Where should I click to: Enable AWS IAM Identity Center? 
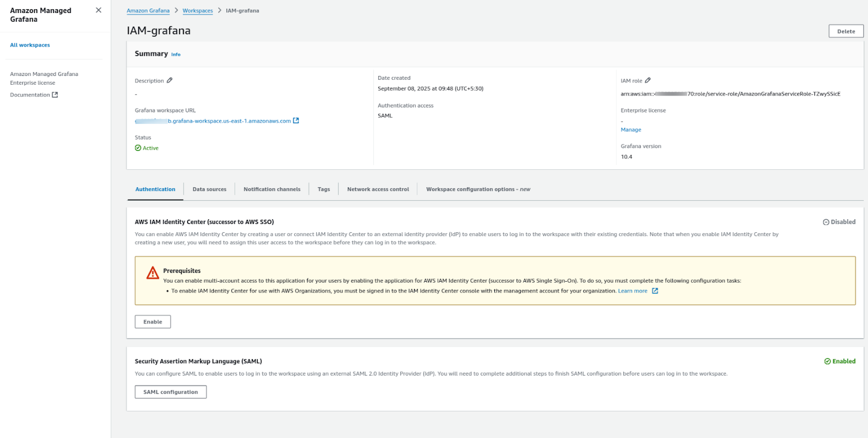tap(152, 322)
